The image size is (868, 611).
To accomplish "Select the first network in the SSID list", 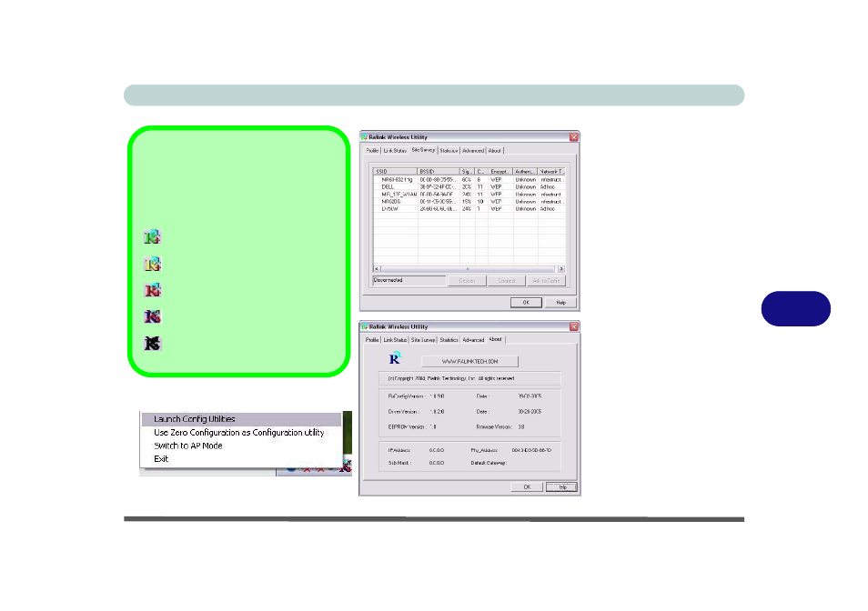I will 469,180.
